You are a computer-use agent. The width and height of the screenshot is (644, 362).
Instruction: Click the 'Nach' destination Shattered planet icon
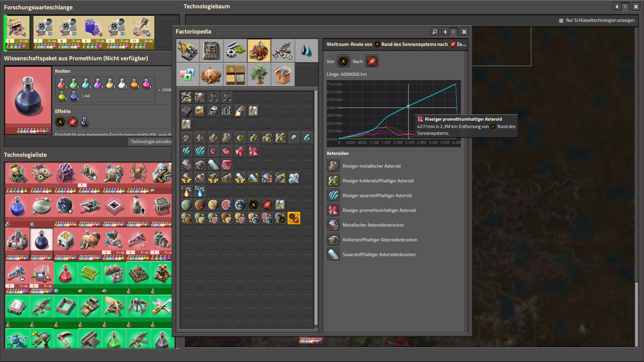click(372, 61)
